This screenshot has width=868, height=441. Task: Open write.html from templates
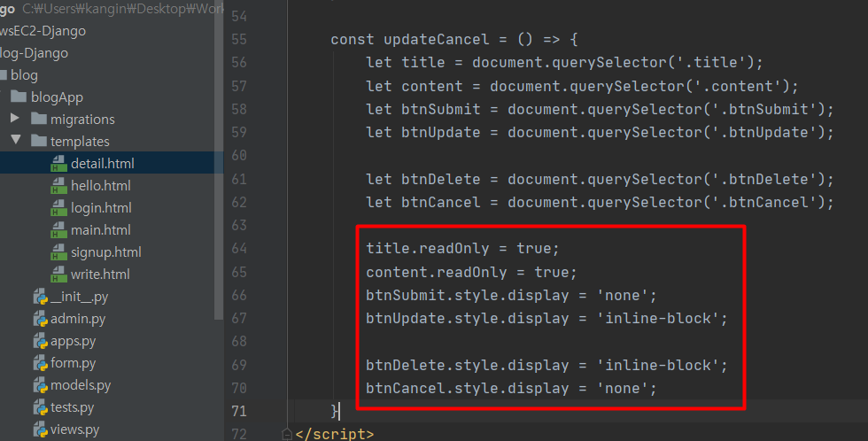[100, 274]
